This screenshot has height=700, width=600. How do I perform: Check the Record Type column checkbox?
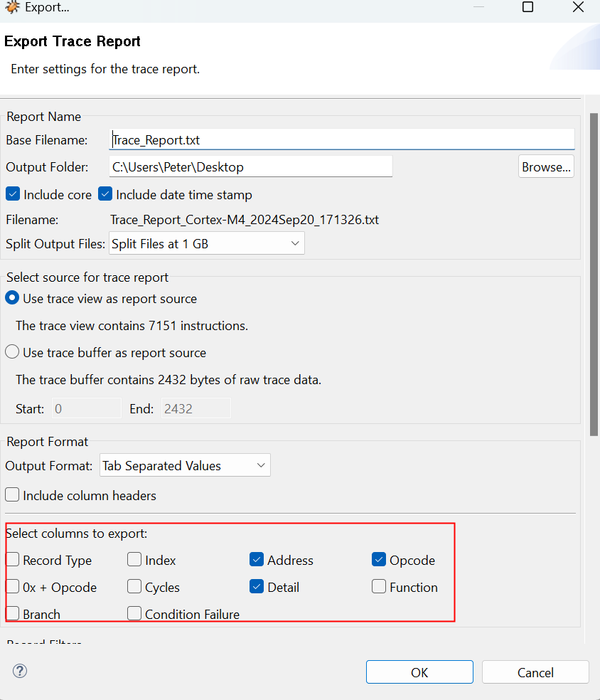13,560
